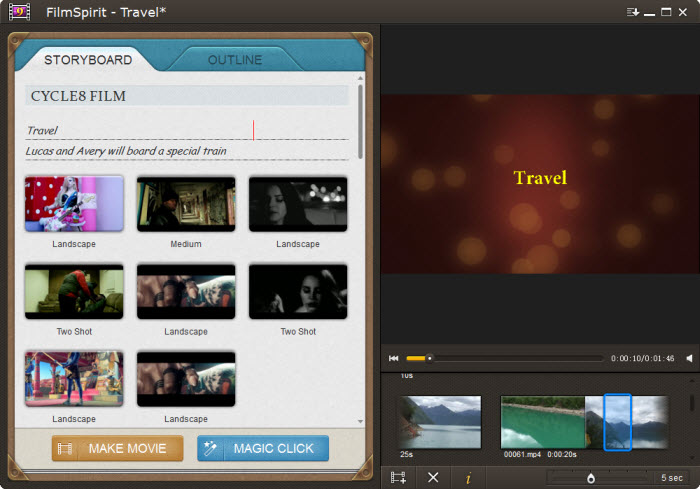
Task: Click the add clip filmstrip icon
Action: 398,478
